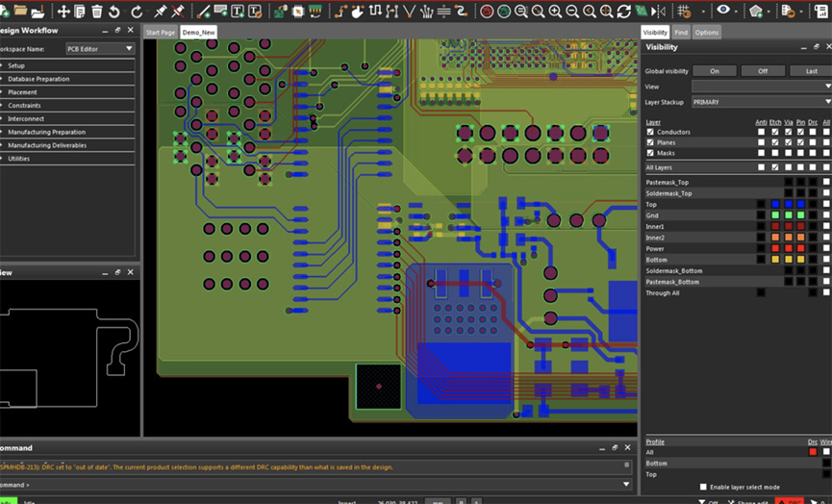This screenshot has height=504, width=832.
Task: Click the Zoom In magnifier icon
Action: pyautogui.click(x=554, y=12)
